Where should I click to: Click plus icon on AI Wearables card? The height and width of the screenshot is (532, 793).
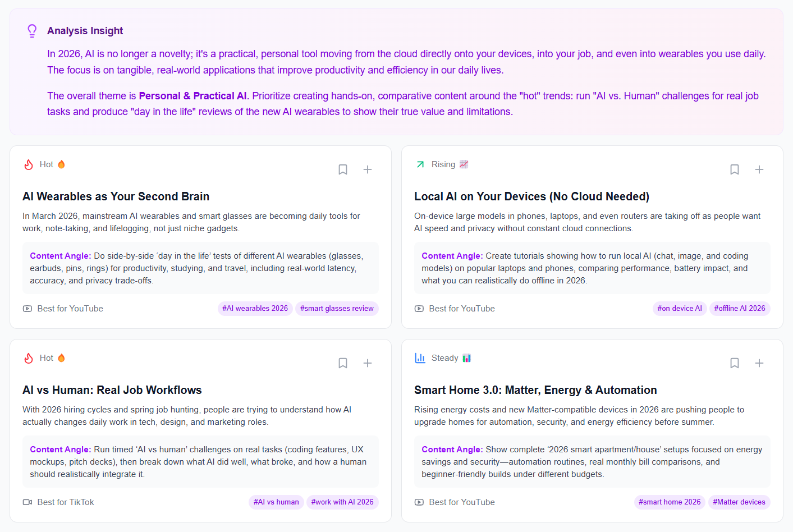pos(368,169)
